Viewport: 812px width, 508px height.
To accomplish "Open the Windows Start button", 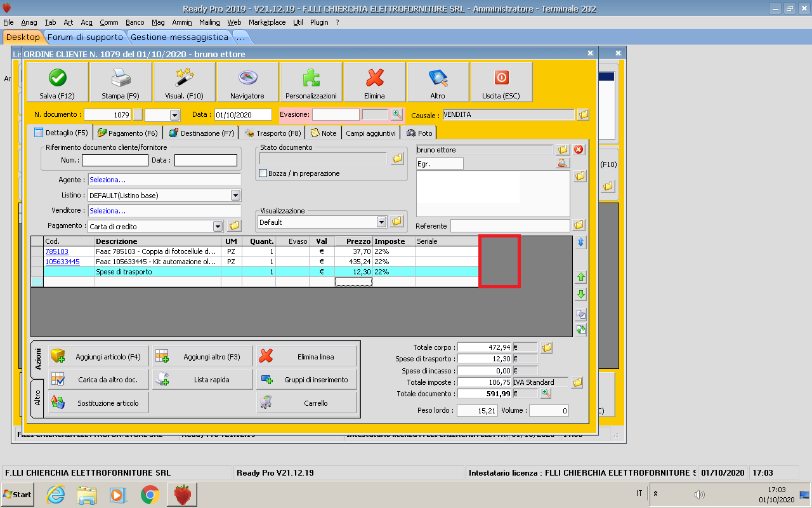I will coord(18,494).
